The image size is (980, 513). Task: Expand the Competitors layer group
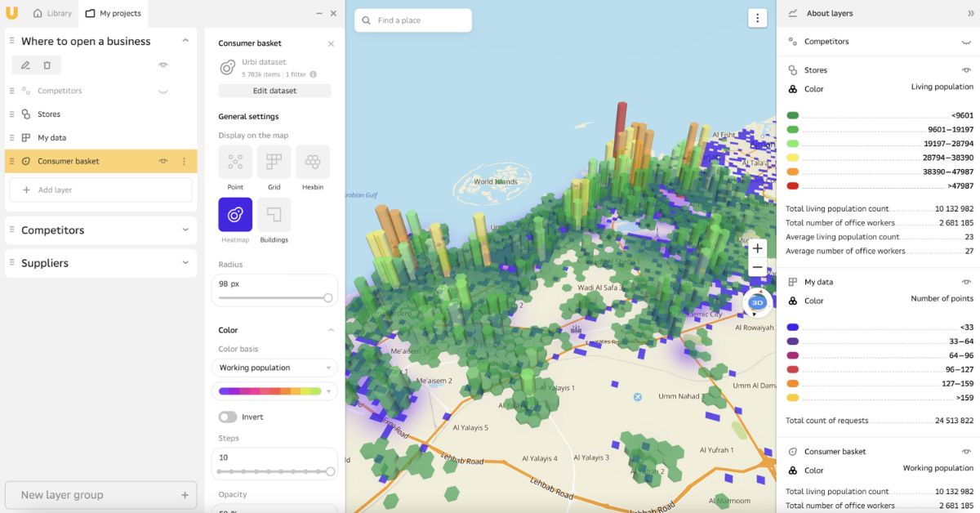[x=185, y=230]
